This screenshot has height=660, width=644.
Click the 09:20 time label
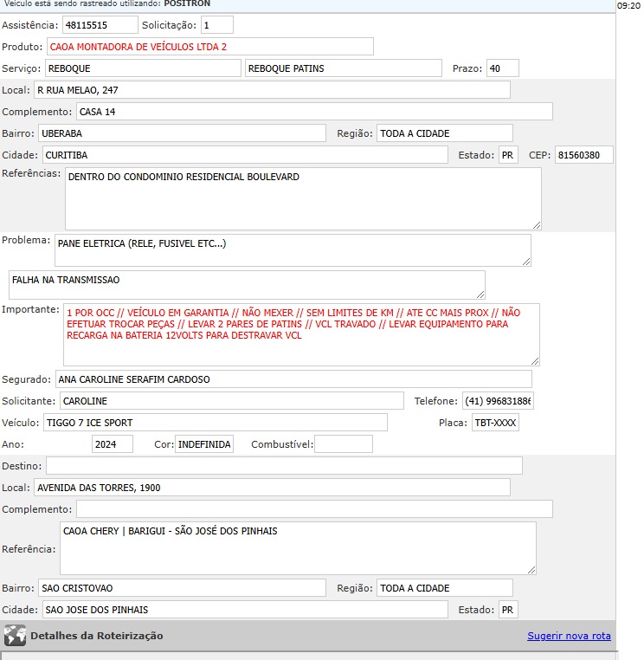(628, 5)
